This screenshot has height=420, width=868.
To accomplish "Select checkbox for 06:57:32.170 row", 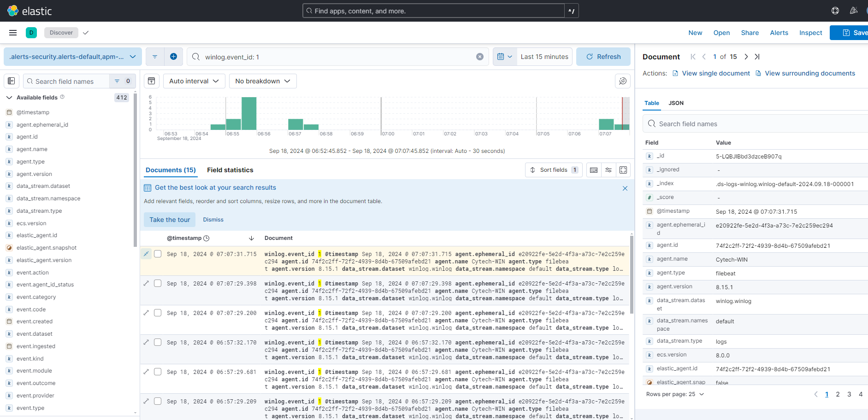I will click(x=158, y=342).
